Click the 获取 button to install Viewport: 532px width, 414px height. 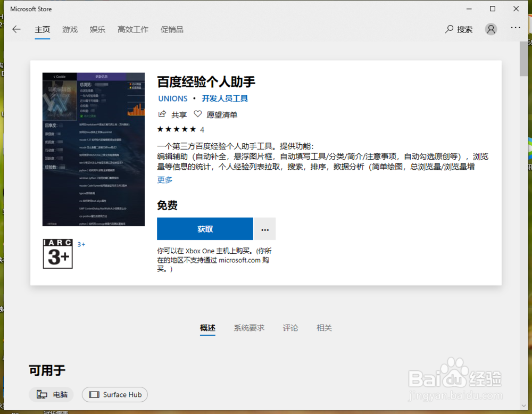click(205, 229)
